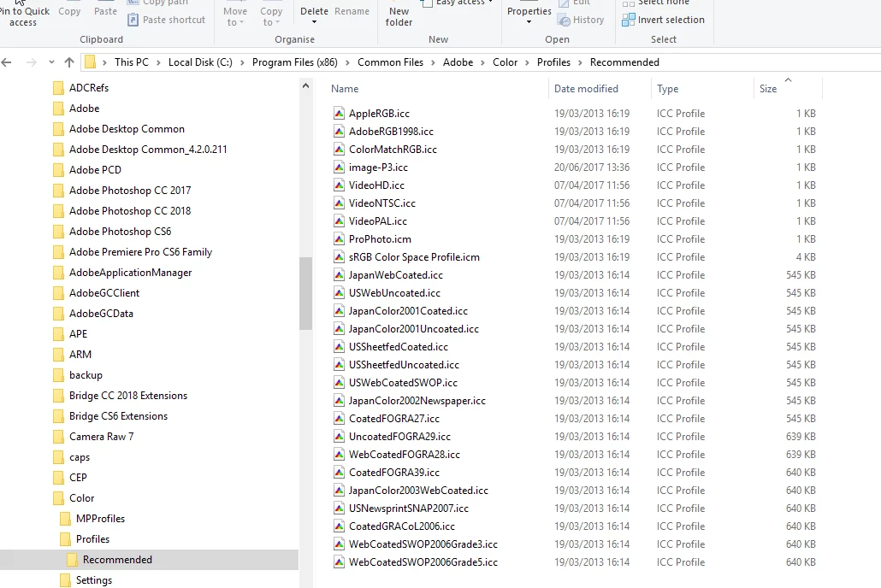Screen dimensions: 881x588
Task: Click the Copy button in Clipboard
Action: (x=69, y=11)
